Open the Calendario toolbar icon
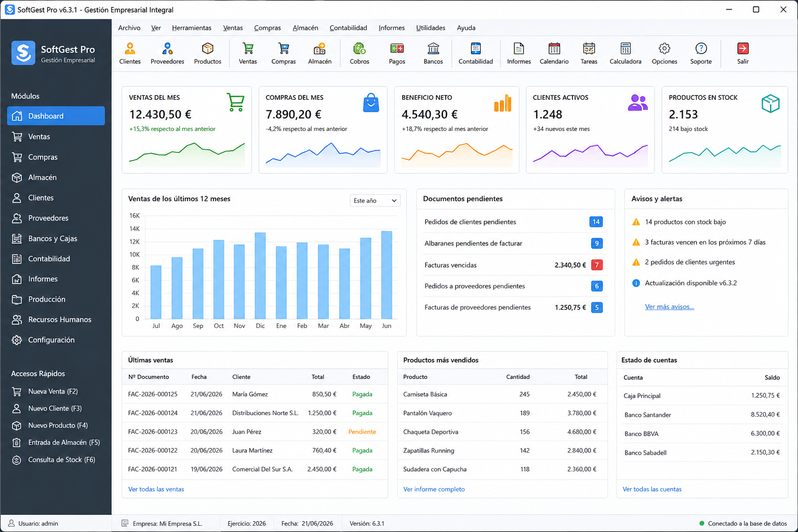798x532 pixels. (x=554, y=54)
